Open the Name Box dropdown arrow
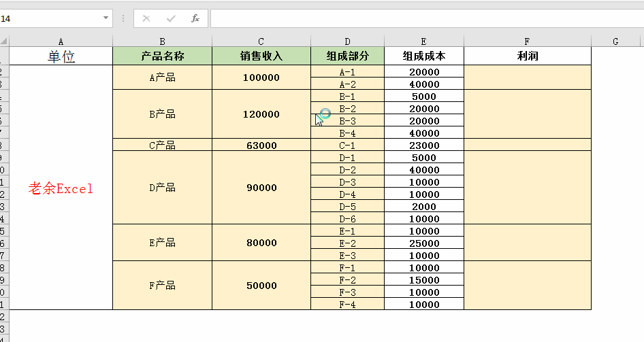The image size is (644, 342). pos(106,18)
